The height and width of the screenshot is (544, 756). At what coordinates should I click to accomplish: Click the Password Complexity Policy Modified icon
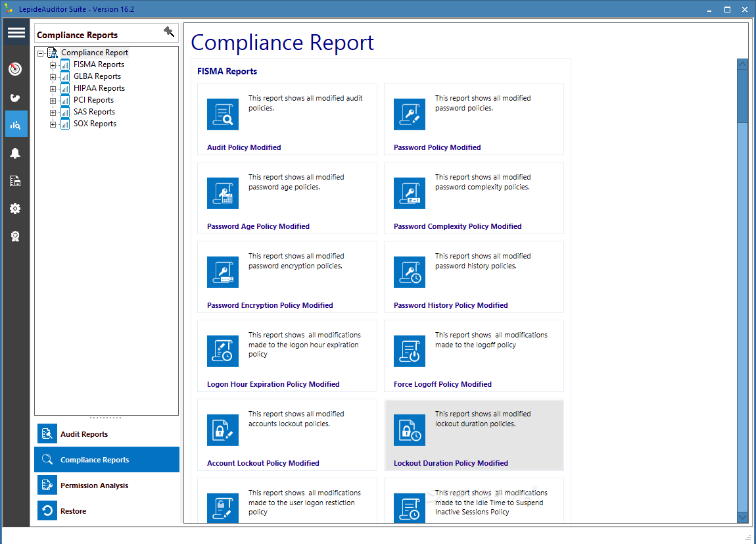pos(410,193)
